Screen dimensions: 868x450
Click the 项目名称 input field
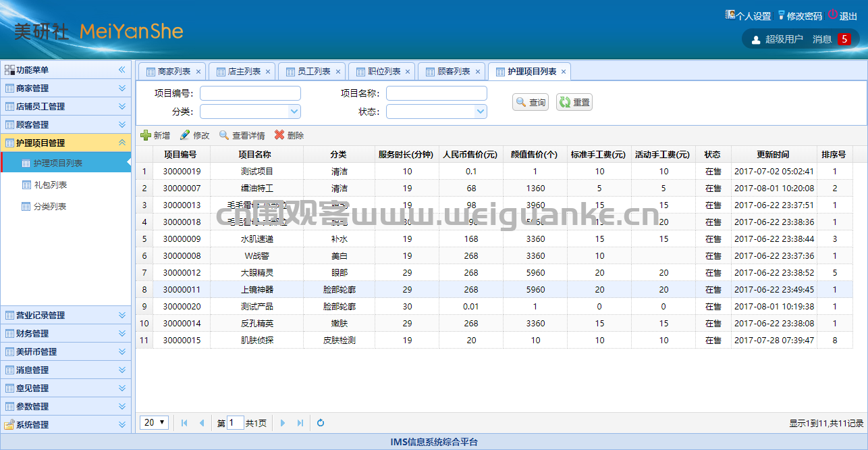[x=437, y=93]
